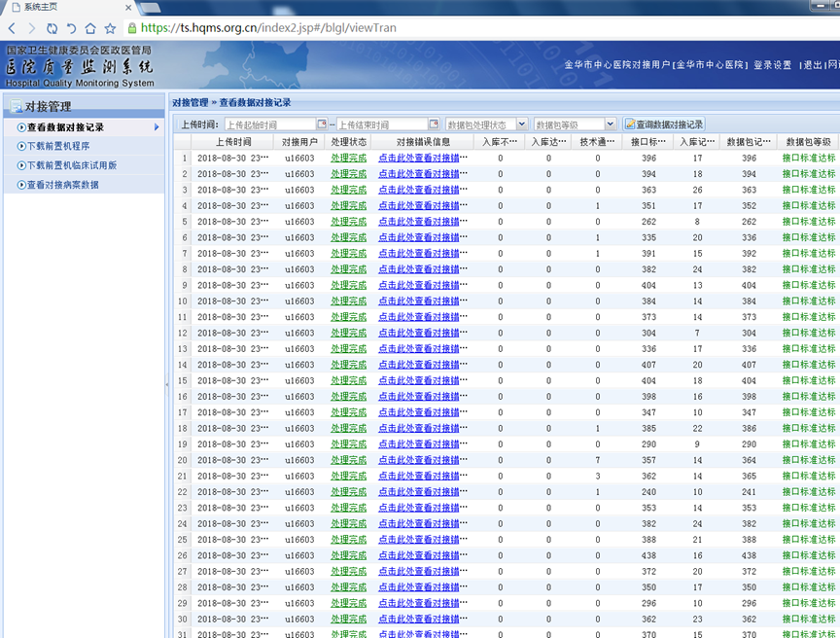Click row number 30 in the table
Viewport: 840px width, 638px height.
183,620
